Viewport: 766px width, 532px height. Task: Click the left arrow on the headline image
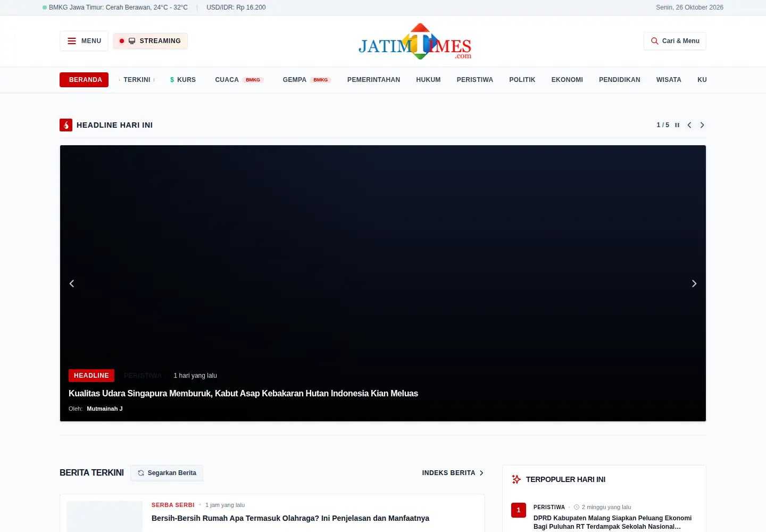[x=72, y=284]
